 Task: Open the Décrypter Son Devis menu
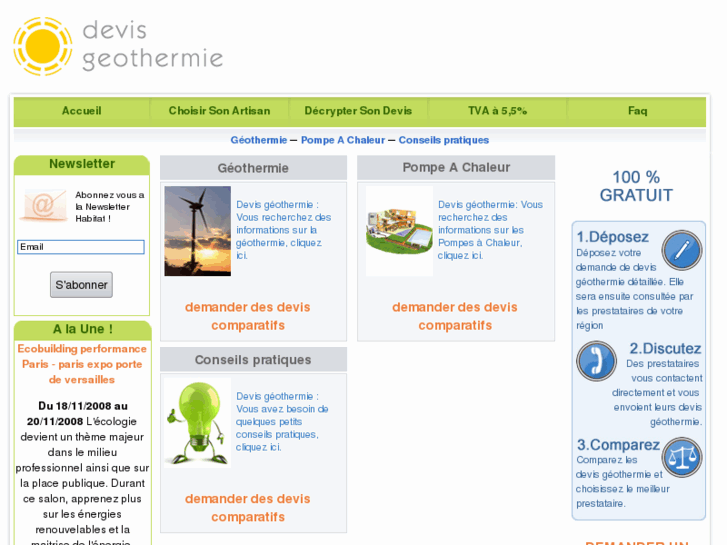358,111
